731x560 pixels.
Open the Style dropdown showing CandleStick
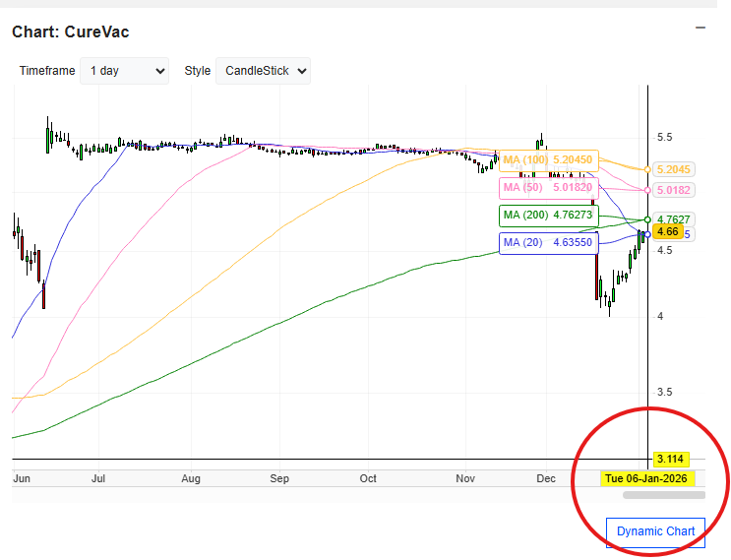coord(263,71)
